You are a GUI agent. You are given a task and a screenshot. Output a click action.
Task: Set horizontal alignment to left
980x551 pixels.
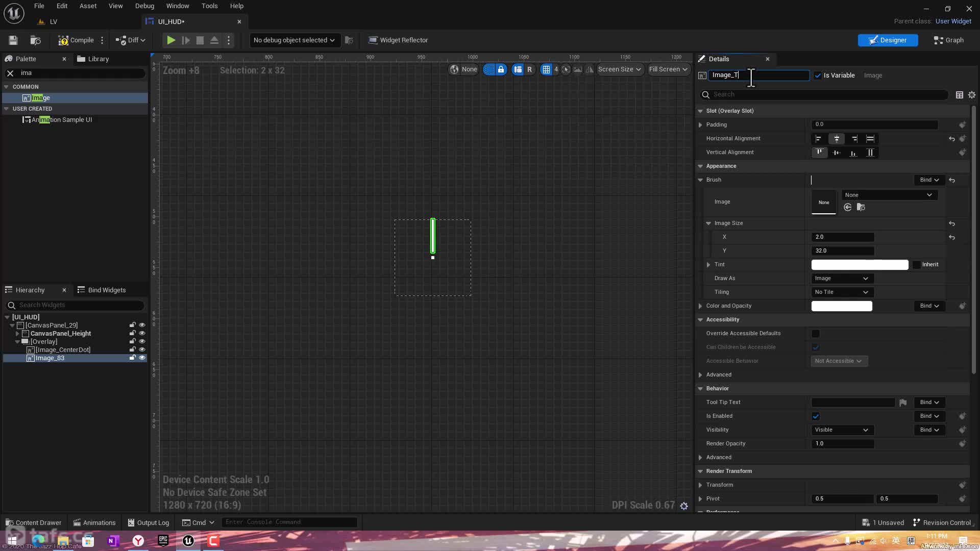[x=819, y=139]
